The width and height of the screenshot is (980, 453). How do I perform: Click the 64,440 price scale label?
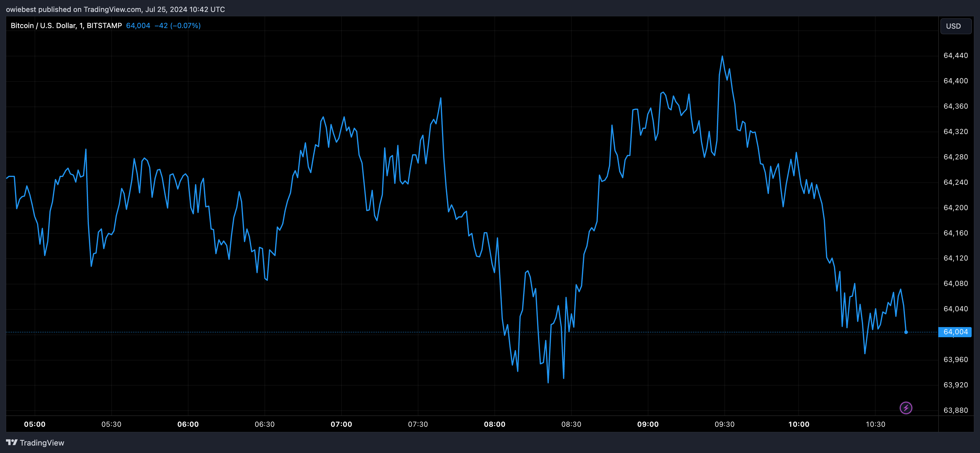955,56
